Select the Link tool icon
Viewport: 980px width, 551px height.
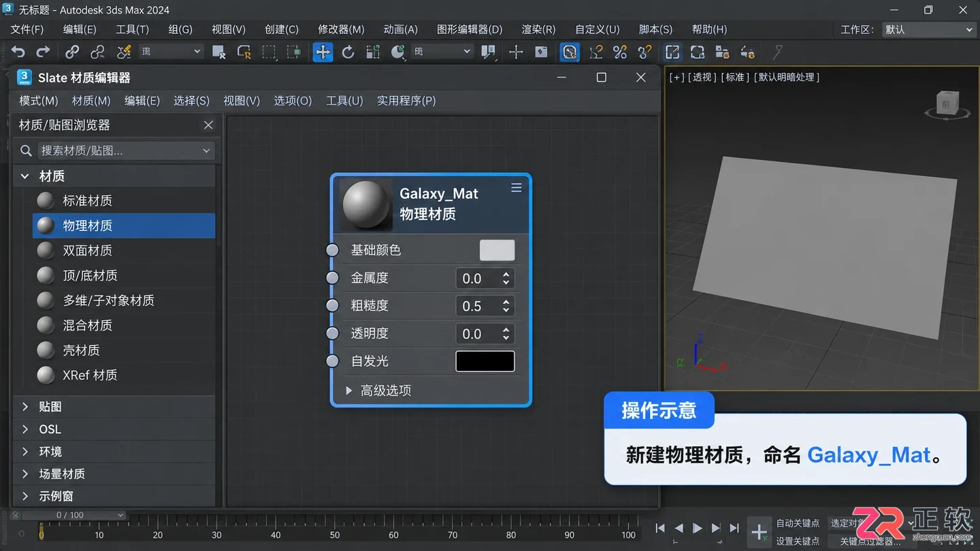click(x=72, y=52)
